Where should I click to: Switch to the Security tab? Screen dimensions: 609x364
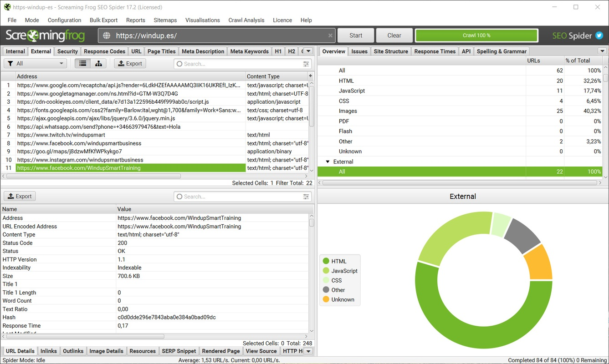pyautogui.click(x=67, y=51)
